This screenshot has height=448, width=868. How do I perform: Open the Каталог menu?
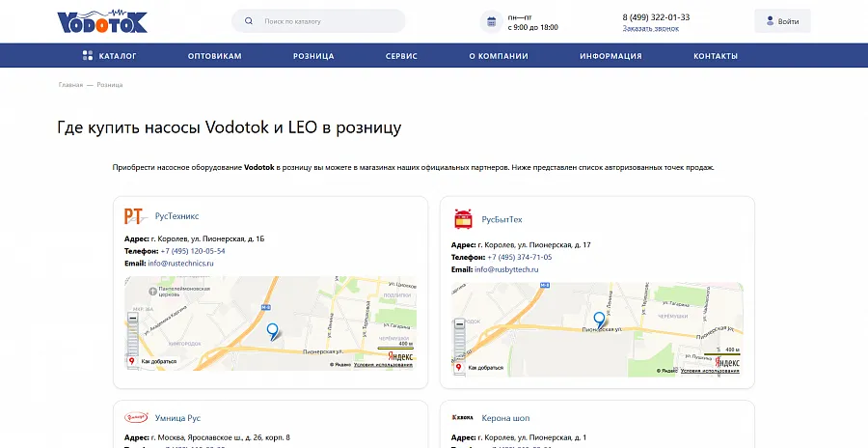(x=110, y=55)
